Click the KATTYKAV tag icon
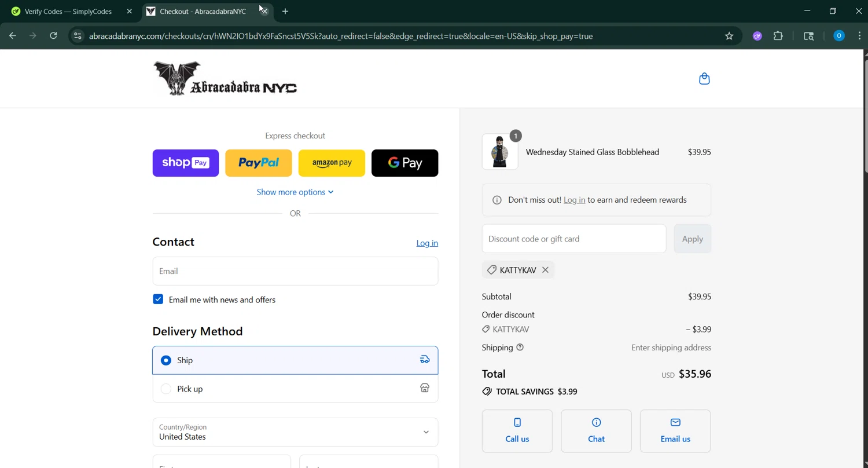The width and height of the screenshot is (868, 468). pos(491,270)
